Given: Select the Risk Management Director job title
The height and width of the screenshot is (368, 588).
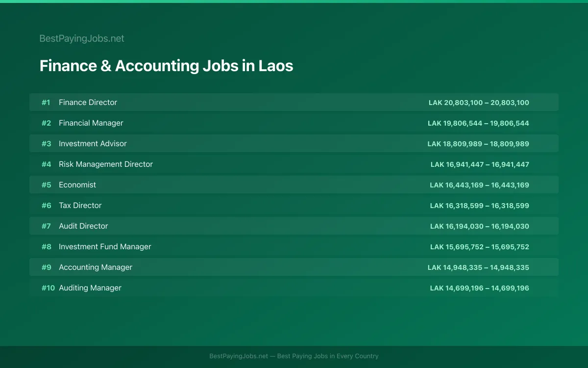Looking at the screenshot, I should [x=106, y=164].
